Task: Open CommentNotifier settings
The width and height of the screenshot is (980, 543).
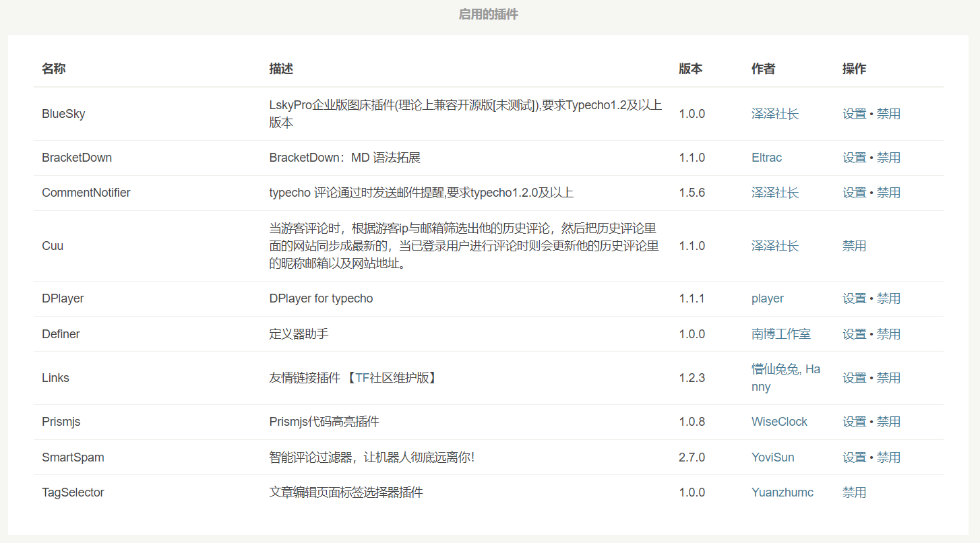Action: [854, 193]
